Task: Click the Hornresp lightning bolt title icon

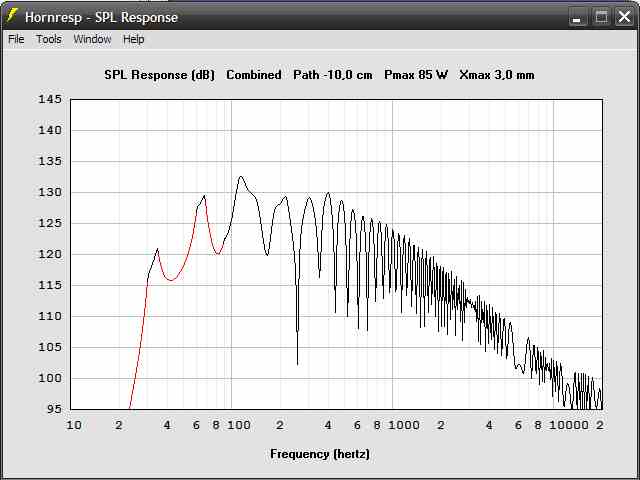Action: 12,16
